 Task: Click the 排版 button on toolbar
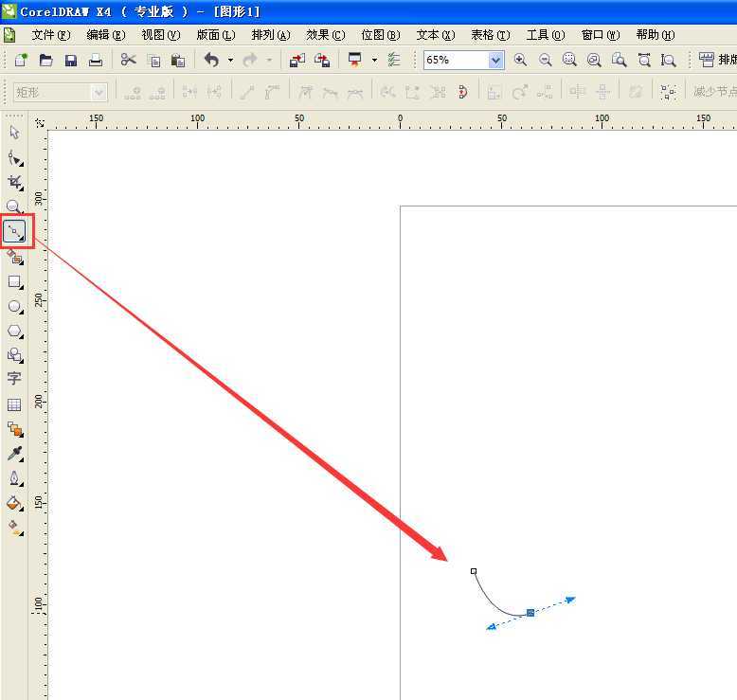point(718,61)
